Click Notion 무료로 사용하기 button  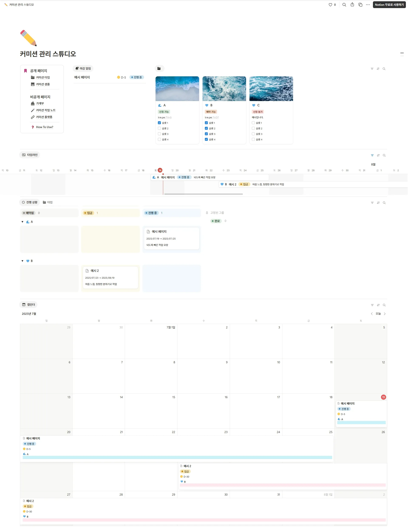click(389, 5)
